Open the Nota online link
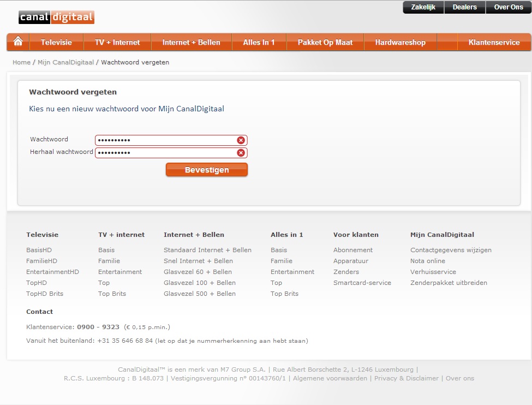The height and width of the screenshot is (405, 532). 427,261
